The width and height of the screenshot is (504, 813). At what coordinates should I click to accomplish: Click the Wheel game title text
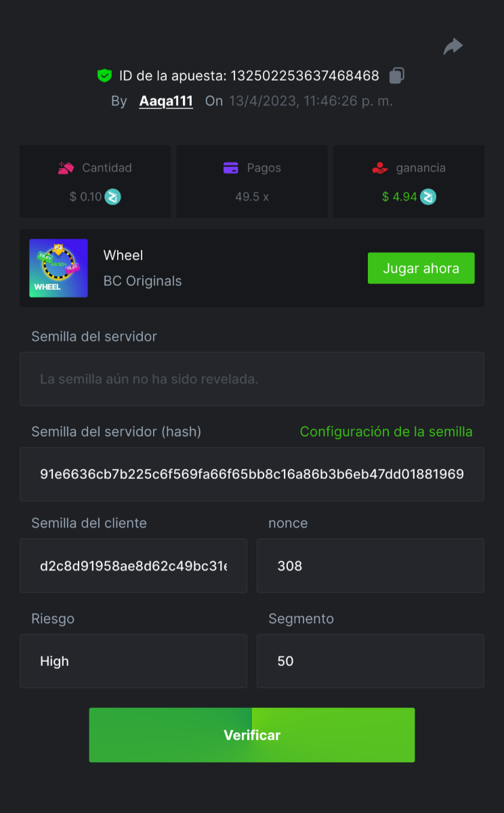pyautogui.click(x=123, y=255)
